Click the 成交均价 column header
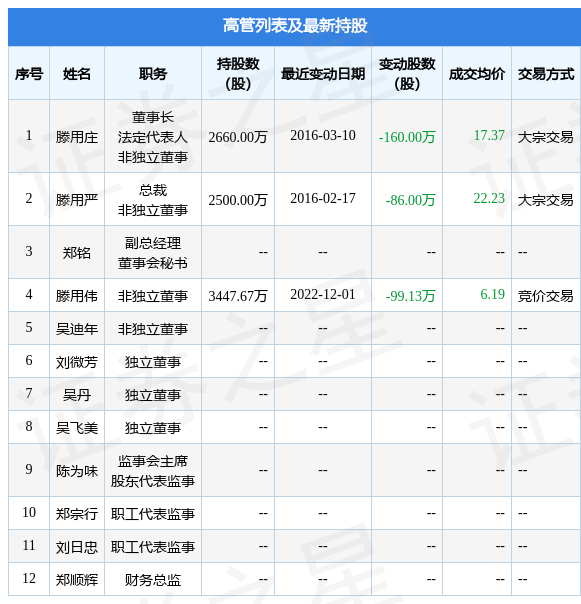 click(x=477, y=73)
